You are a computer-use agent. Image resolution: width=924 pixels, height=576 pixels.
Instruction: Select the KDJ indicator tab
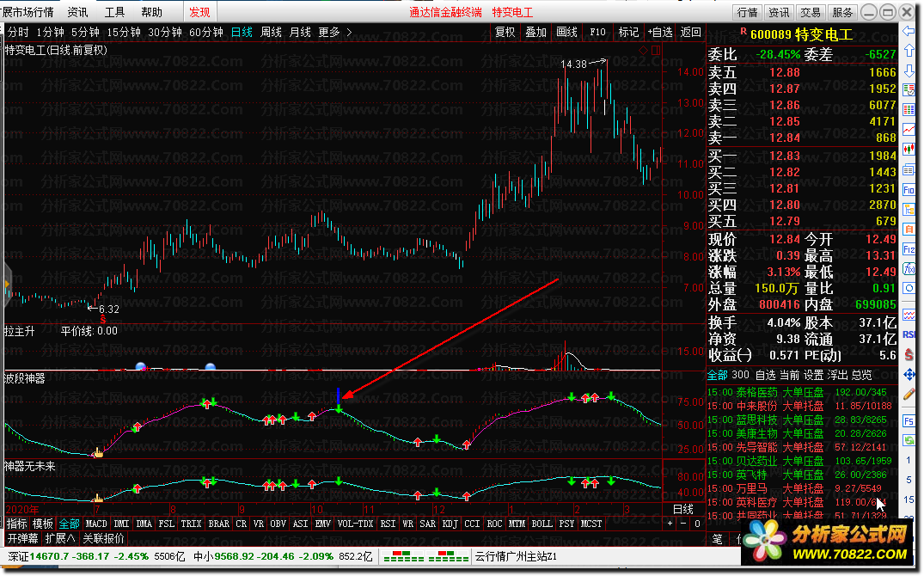pos(450,524)
